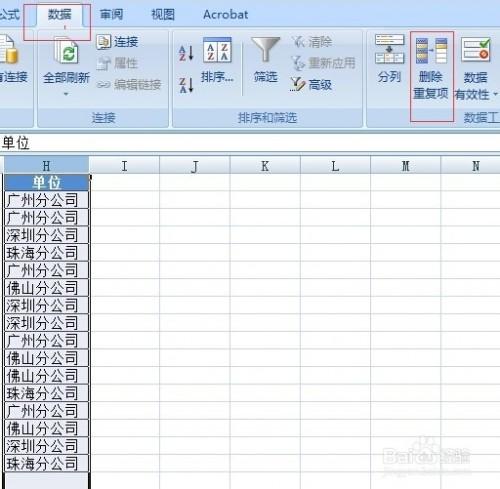The height and width of the screenshot is (489, 500).
Task: Click the 属性 properties button
Action: [x=117, y=63]
